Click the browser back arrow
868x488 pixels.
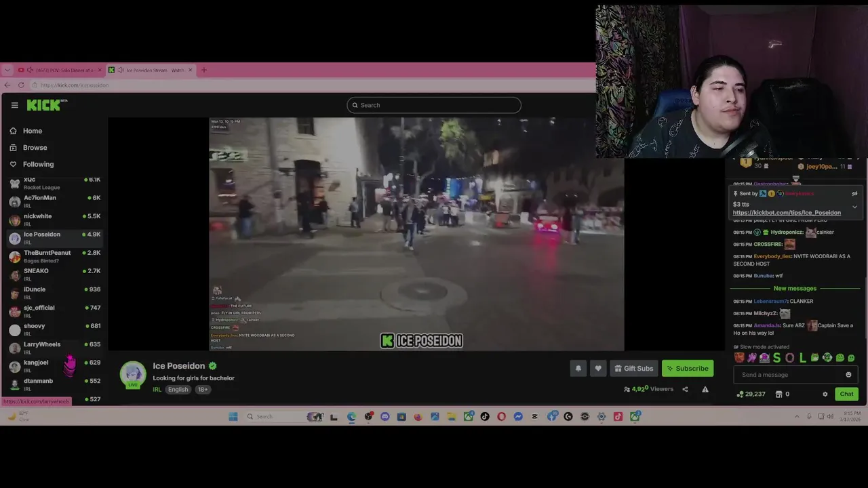pos(7,85)
